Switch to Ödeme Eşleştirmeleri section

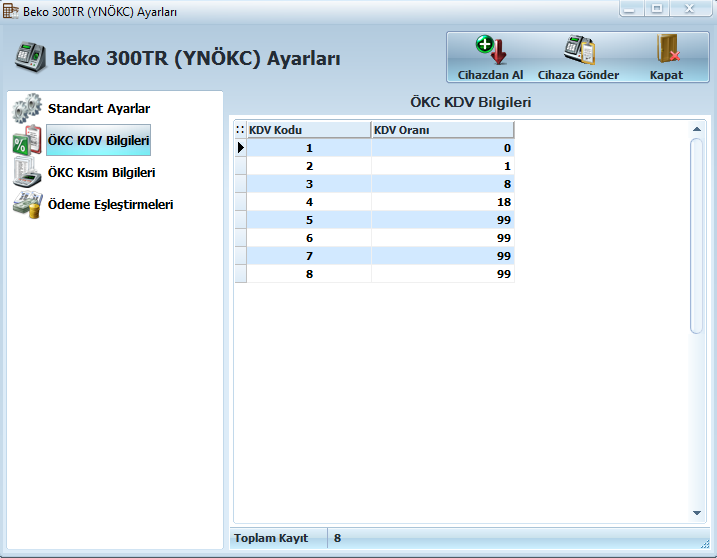coord(110,204)
